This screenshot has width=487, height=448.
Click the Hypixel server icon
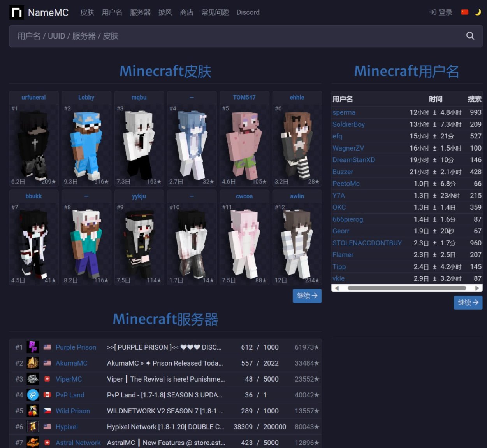pos(33,427)
